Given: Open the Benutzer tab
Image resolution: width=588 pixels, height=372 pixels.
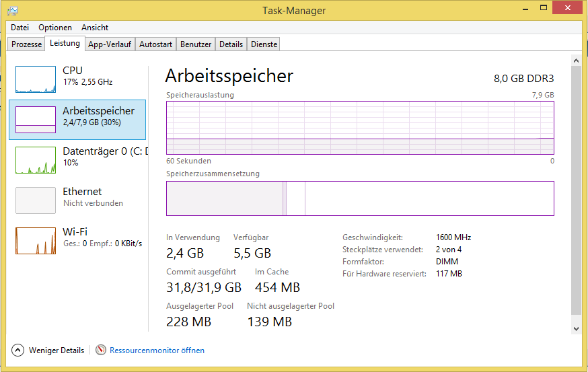Looking at the screenshot, I should click(196, 44).
